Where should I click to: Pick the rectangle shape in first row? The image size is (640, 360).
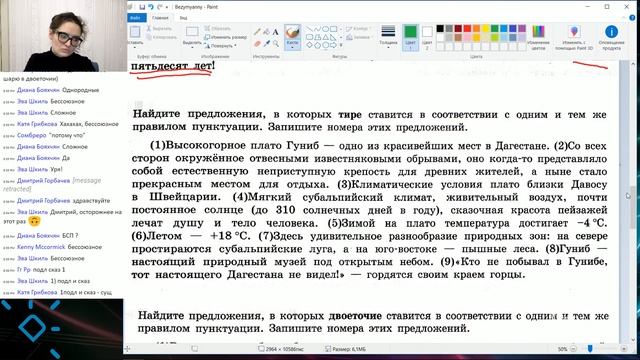tap(334, 29)
